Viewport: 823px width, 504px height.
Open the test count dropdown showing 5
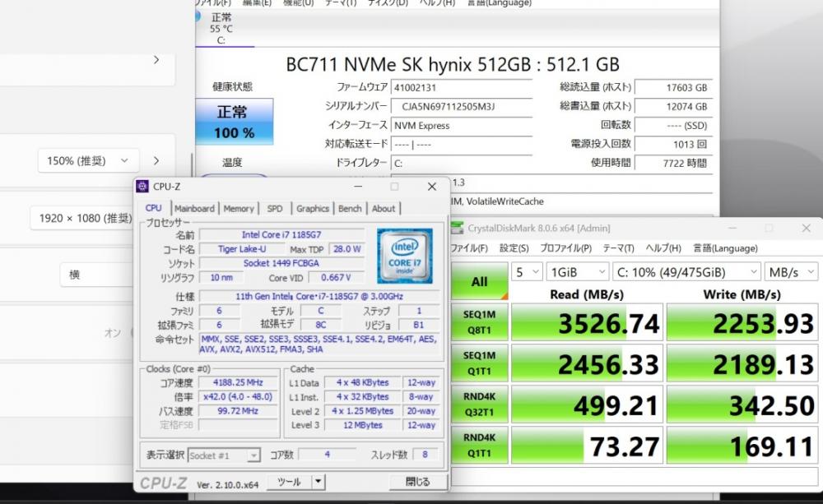(527, 272)
